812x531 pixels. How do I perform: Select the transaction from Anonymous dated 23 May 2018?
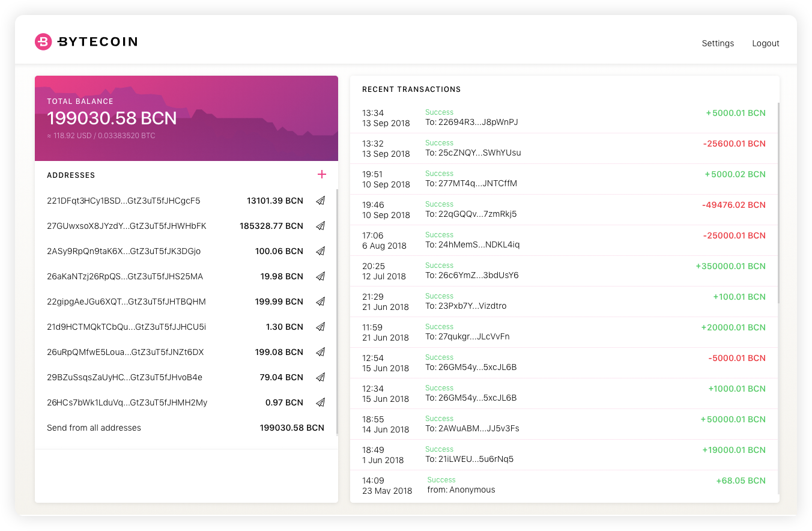[x=565, y=485]
